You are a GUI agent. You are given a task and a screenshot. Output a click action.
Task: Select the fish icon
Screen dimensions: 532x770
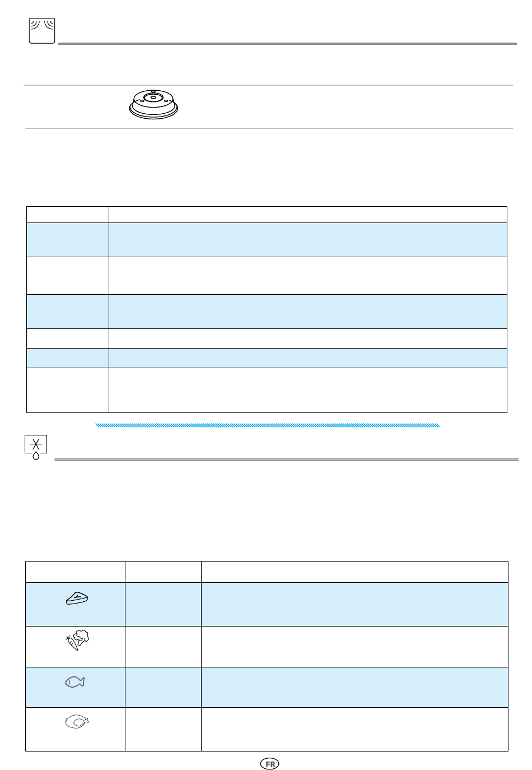74,681
